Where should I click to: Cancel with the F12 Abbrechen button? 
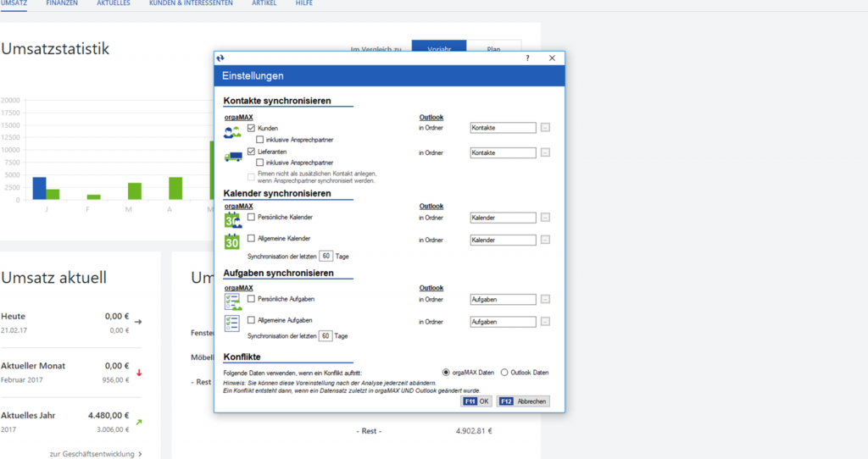coord(523,401)
